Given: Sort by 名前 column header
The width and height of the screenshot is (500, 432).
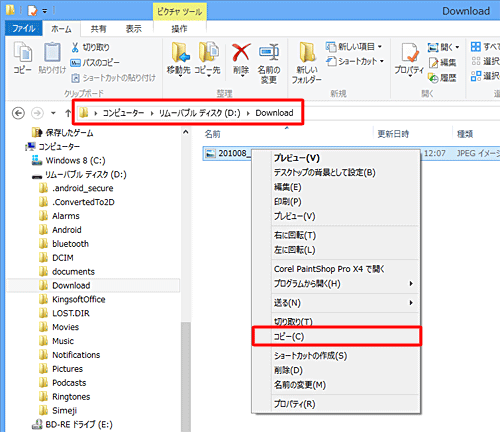Looking at the screenshot, I should pos(212,134).
